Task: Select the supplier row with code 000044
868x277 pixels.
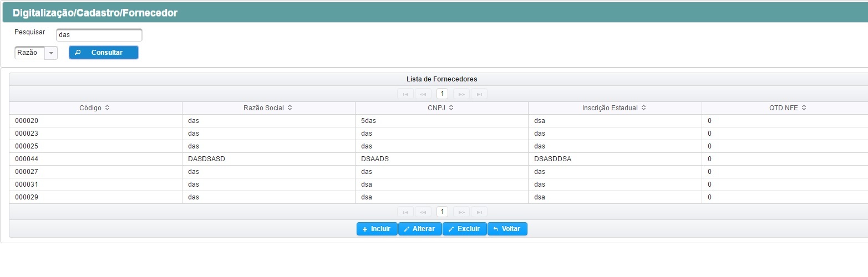Action: tap(438, 159)
